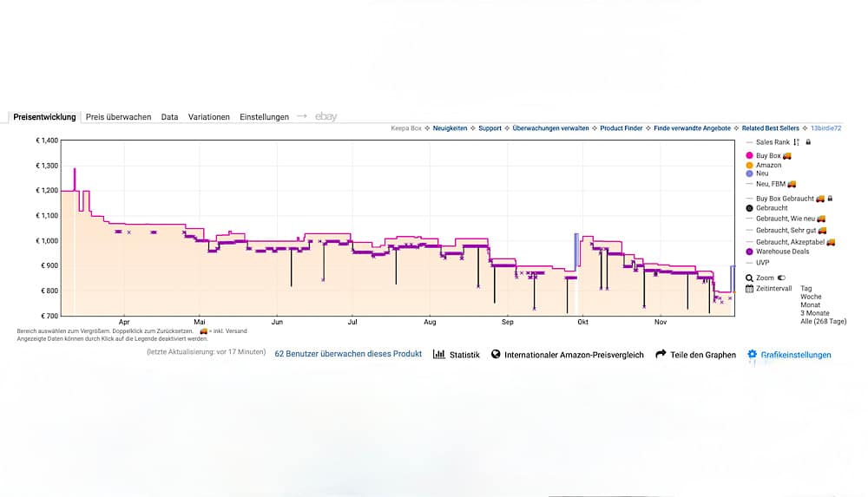Open Related Best Sellers link
Image resolution: width=868 pixels, height=497 pixels.
point(770,128)
